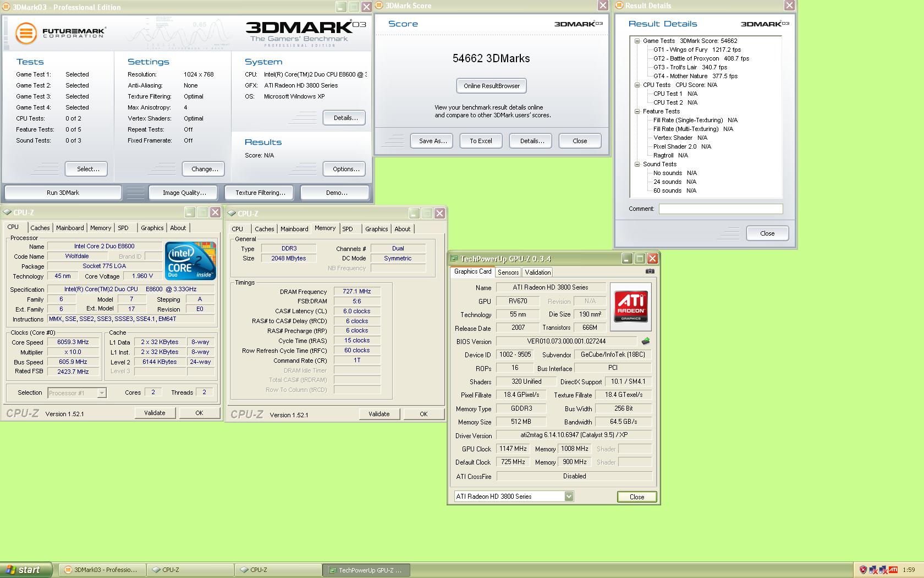Click the system clock showing 1:59
The height and width of the screenshot is (578, 924).
pyautogui.click(x=909, y=570)
